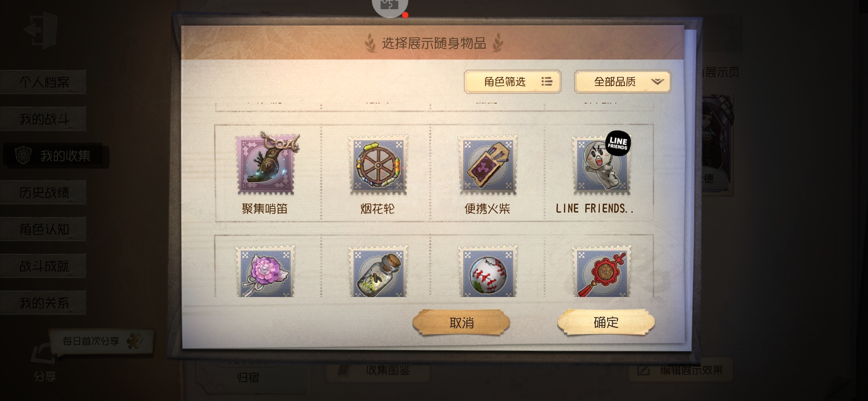Click the 分享 share icon

point(45,363)
